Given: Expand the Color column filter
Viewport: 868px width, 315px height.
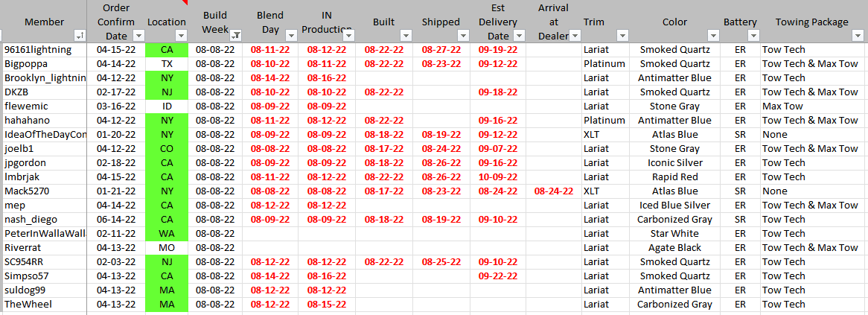Looking at the screenshot, I should [712, 36].
